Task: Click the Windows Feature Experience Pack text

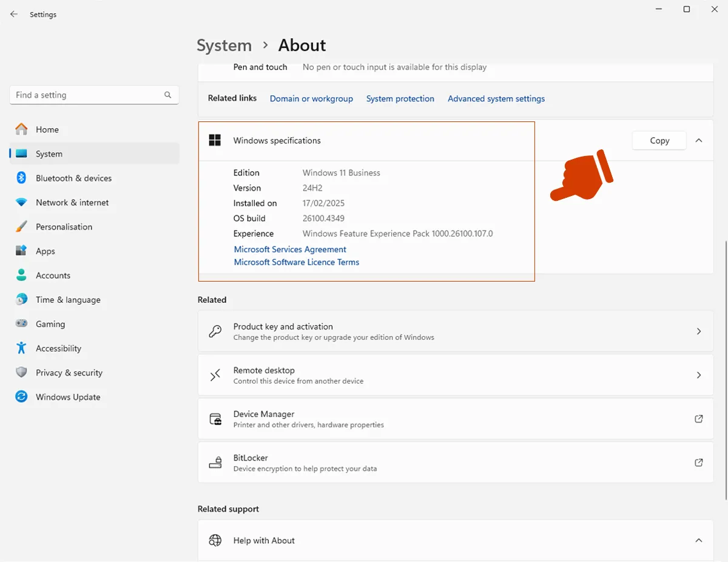Action: pyautogui.click(x=398, y=234)
